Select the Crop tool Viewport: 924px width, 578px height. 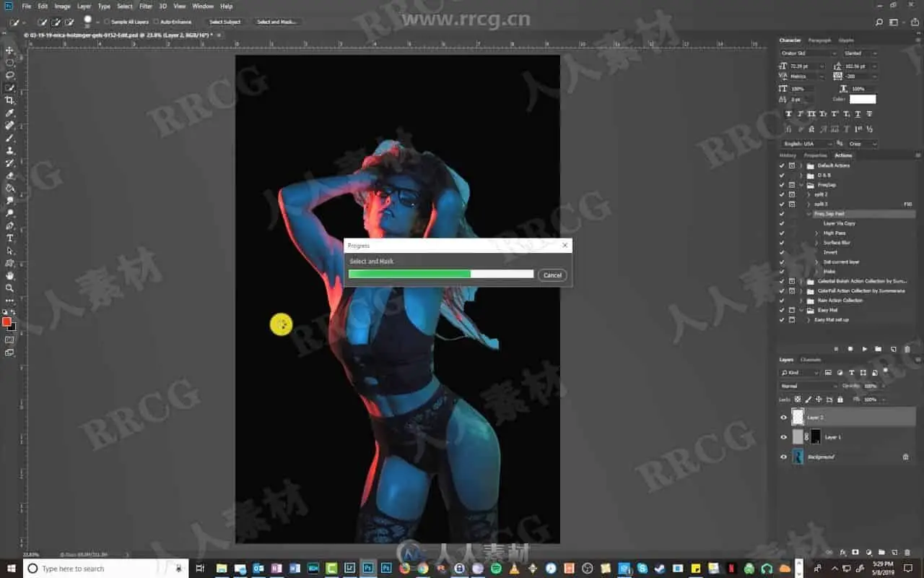[10, 100]
